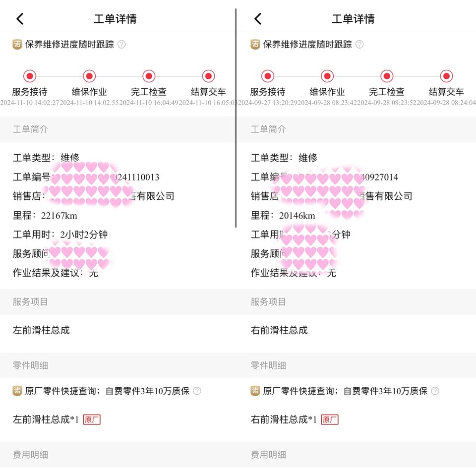Select left panel's 维保作业 progress step marker
476x476 pixels.
tap(89, 76)
